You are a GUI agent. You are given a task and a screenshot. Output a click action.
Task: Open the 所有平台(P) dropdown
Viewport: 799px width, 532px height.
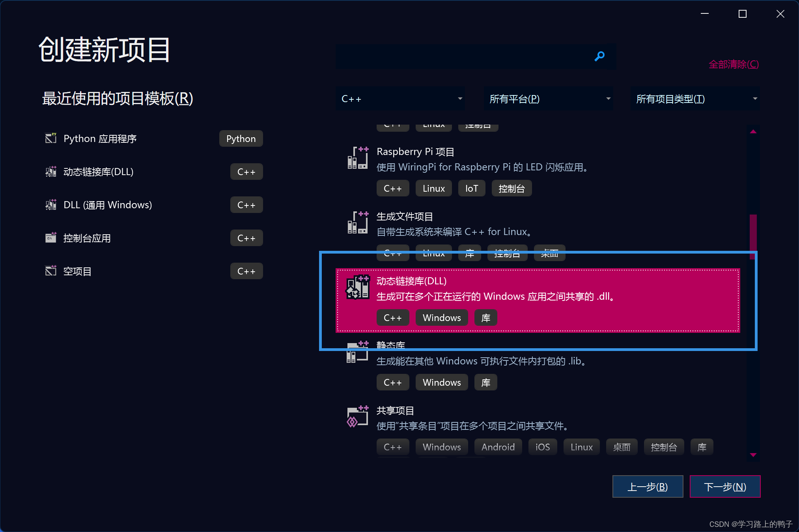(x=549, y=99)
